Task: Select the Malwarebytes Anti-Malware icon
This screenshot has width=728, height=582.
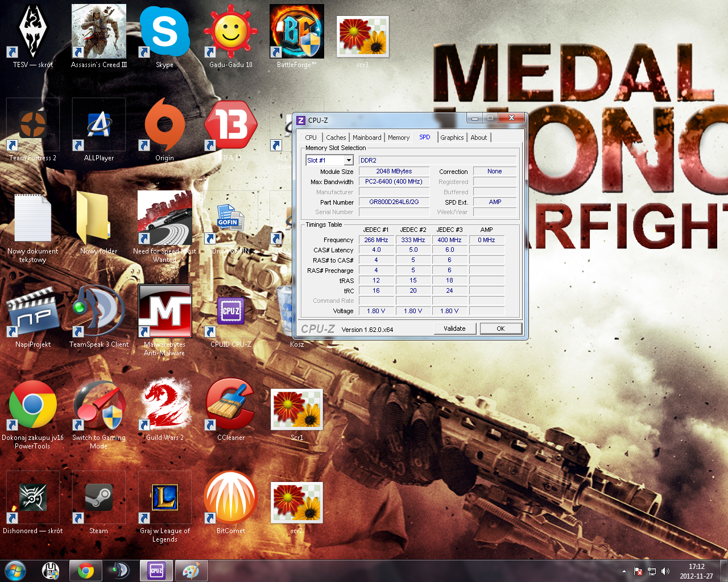Action: point(165,321)
